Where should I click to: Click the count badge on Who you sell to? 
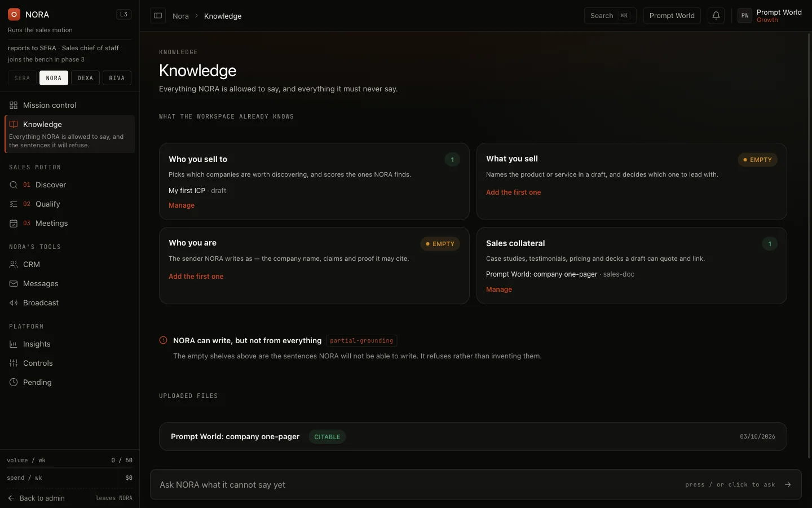[x=452, y=160]
